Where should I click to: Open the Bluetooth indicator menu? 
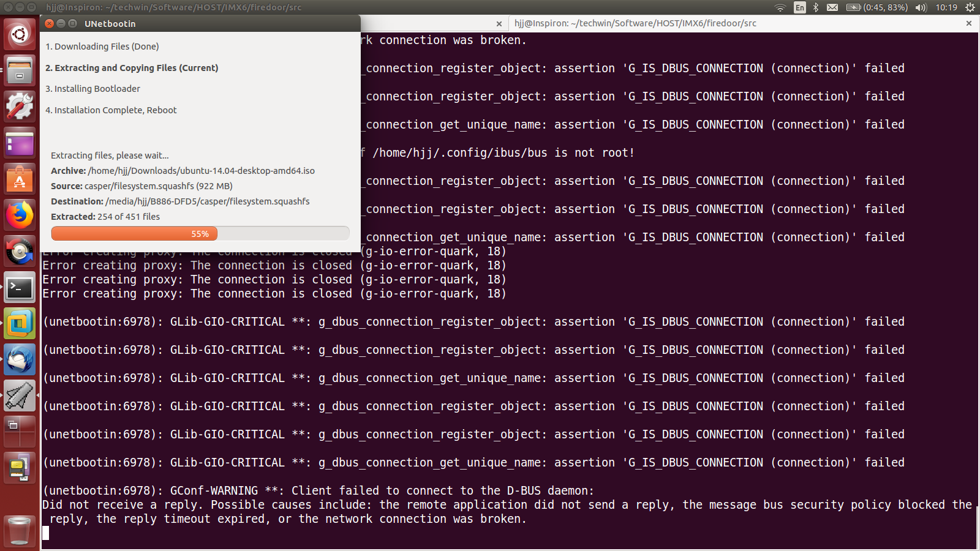816,7
